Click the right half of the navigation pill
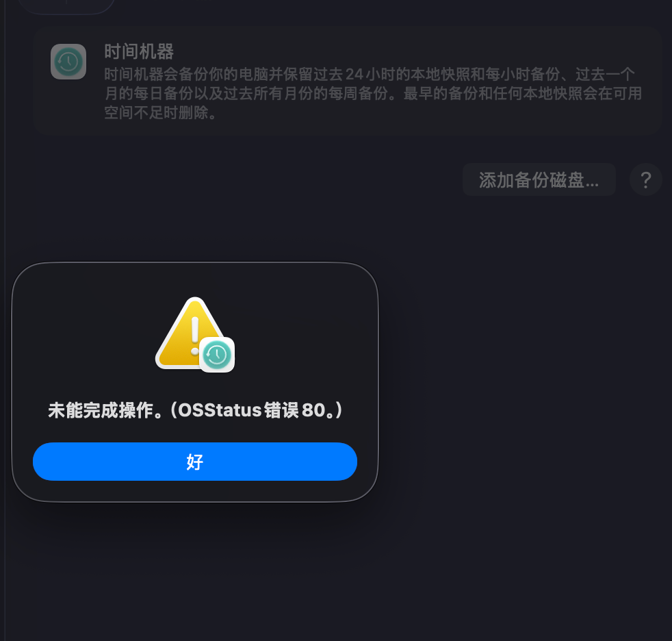Image resolution: width=672 pixels, height=641 pixels. (x=90, y=3)
